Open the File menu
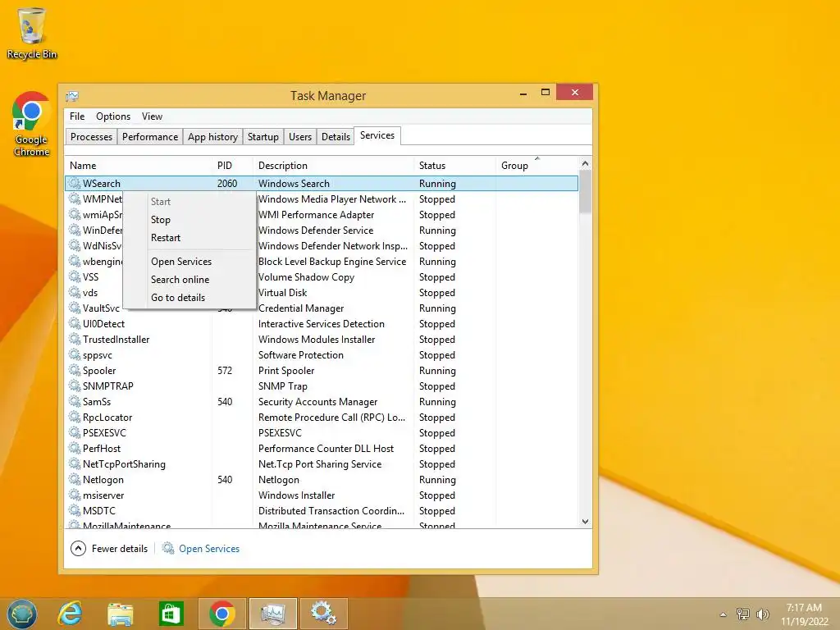This screenshot has height=630, width=840. point(77,116)
